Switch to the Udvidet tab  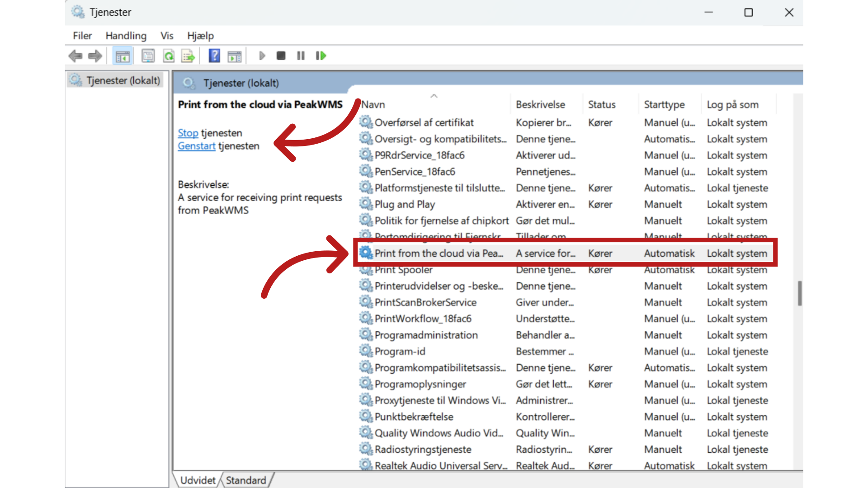pos(198,480)
